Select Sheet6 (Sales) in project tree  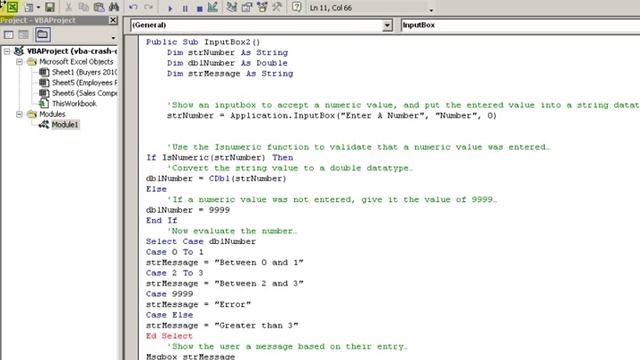click(x=84, y=93)
